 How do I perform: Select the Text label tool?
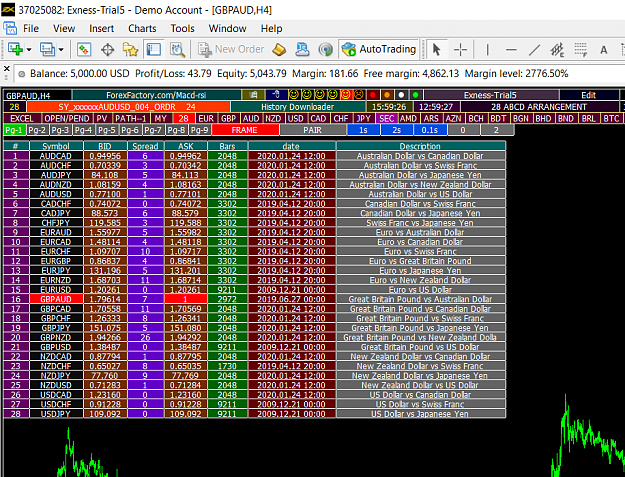[603, 49]
